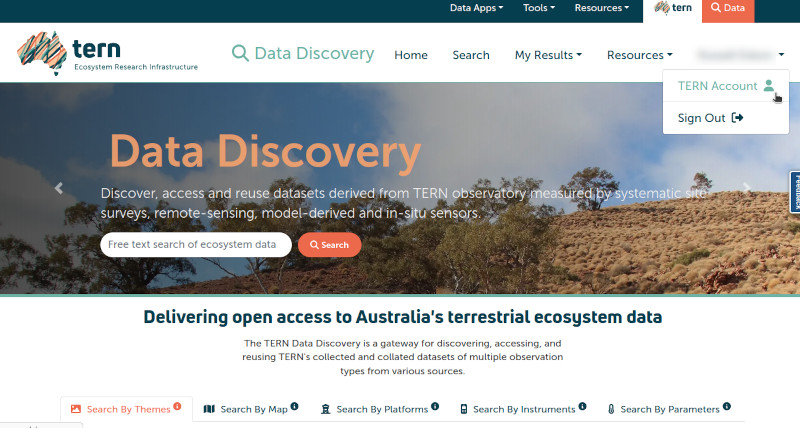Click the 'Ecosystem Research Infrastructure' tagline
This screenshot has width=800, height=428.
(136, 67)
